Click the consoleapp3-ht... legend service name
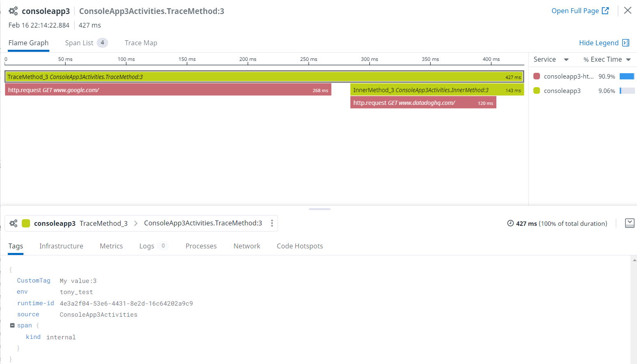 pyautogui.click(x=569, y=76)
